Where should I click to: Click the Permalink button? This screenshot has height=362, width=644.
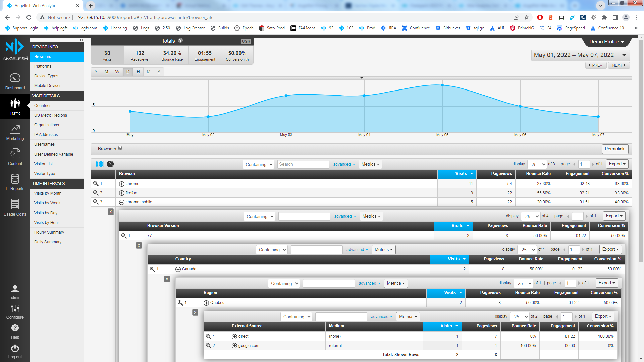click(x=615, y=149)
